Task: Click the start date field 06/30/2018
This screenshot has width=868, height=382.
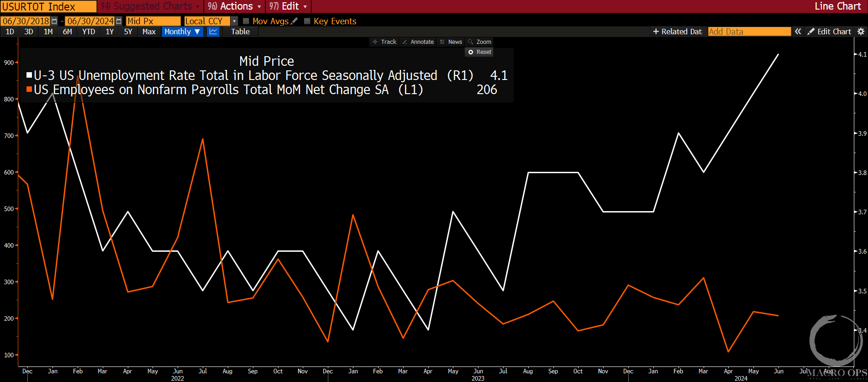Action: [26, 21]
